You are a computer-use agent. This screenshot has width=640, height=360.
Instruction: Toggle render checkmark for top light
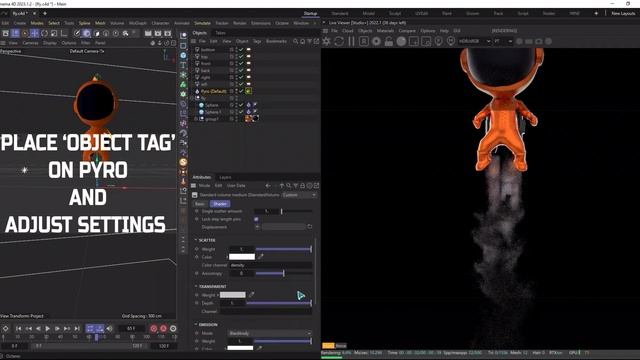coord(241,56)
